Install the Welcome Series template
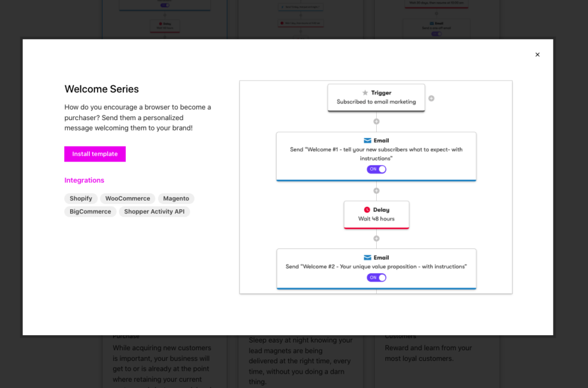The image size is (588, 388). point(95,154)
